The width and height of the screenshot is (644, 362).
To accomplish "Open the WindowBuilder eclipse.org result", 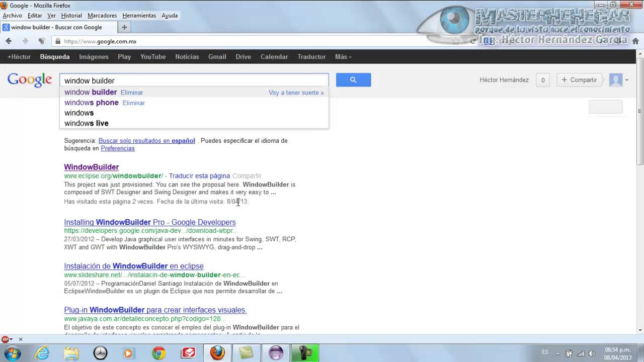I will 92,167.
